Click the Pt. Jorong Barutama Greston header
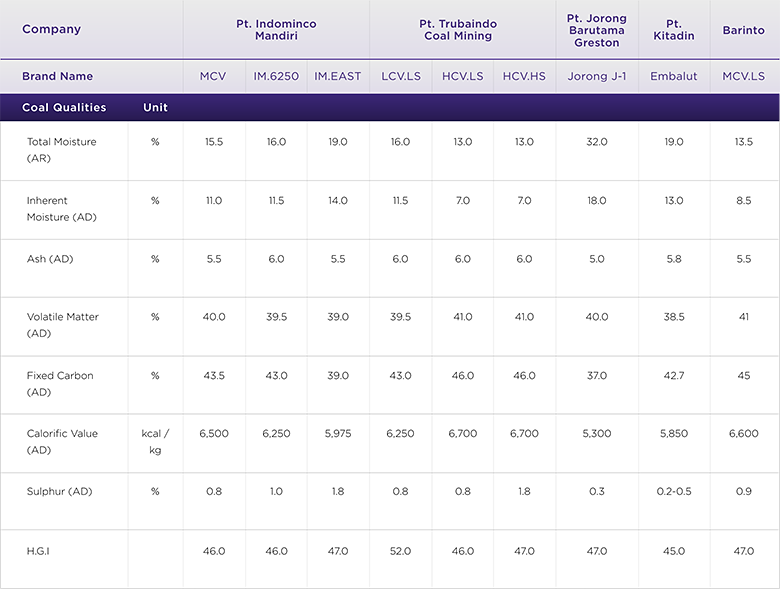Screen dimensions: 780x589 pos(596,30)
